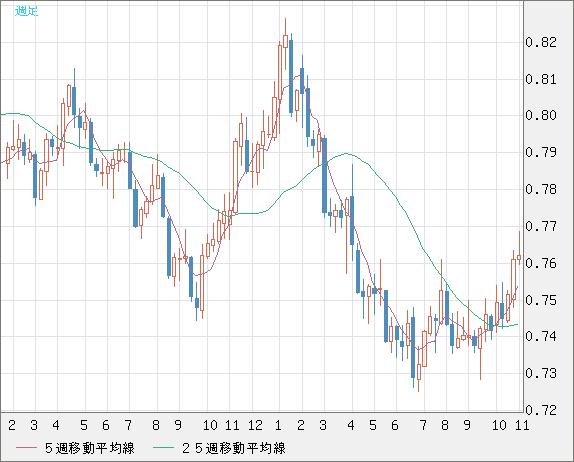The width and height of the screenshot is (574, 462).
Task: Click the purple 5-week line legend swatch
Action: pos(26,448)
